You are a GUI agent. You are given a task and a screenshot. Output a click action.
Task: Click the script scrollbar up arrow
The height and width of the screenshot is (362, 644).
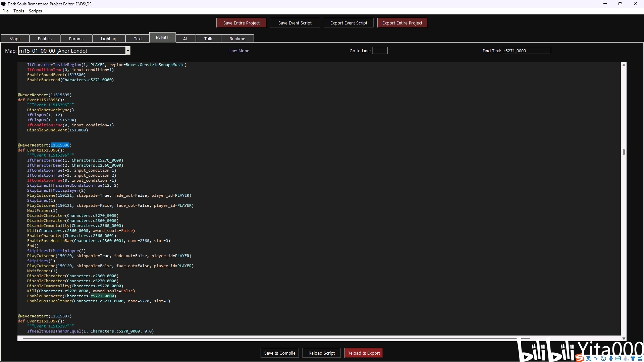pyautogui.click(x=624, y=65)
